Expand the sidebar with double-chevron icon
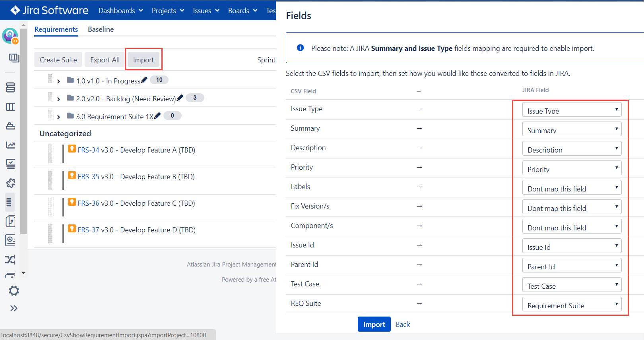Viewport: 644px width, 340px height. (x=14, y=308)
